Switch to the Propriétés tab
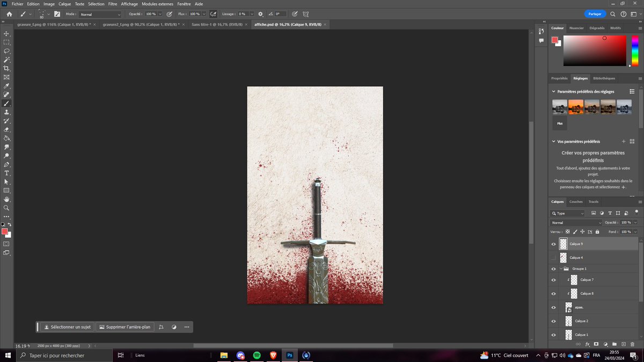This screenshot has width=644, height=362. tap(559, 78)
